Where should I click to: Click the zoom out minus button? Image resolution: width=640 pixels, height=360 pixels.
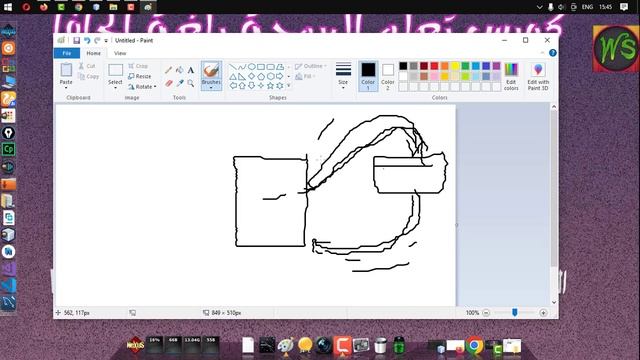(x=486, y=313)
